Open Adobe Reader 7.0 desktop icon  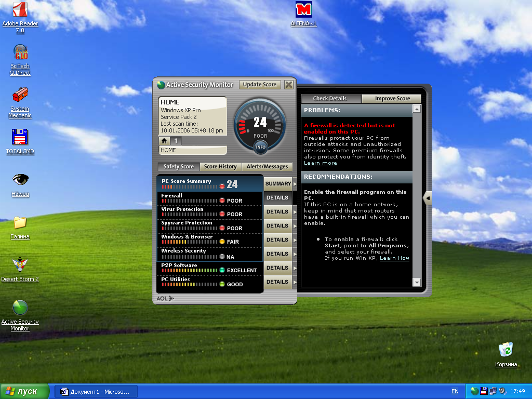pyautogui.click(x=20, y=17)
